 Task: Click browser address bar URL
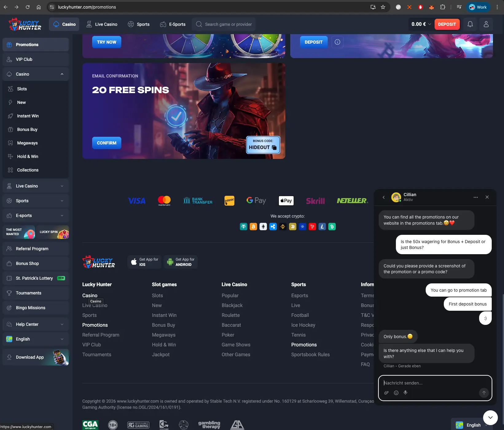pos(87,7)
